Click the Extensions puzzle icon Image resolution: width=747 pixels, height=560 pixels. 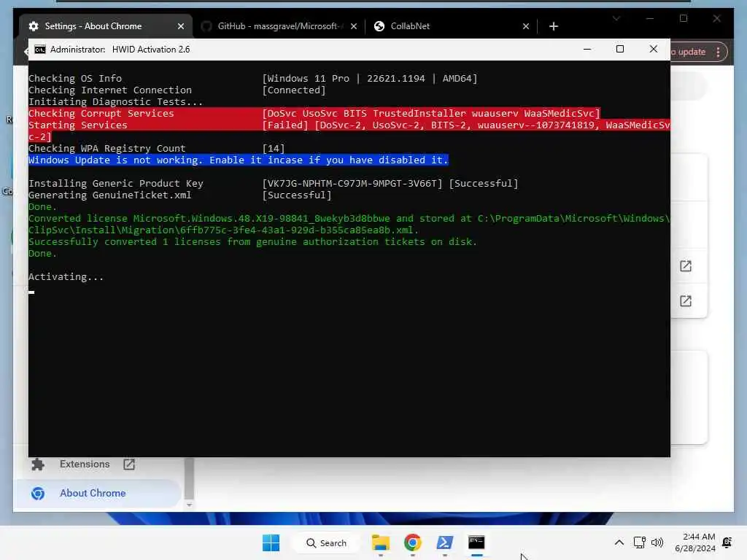[x=38, y=464]
